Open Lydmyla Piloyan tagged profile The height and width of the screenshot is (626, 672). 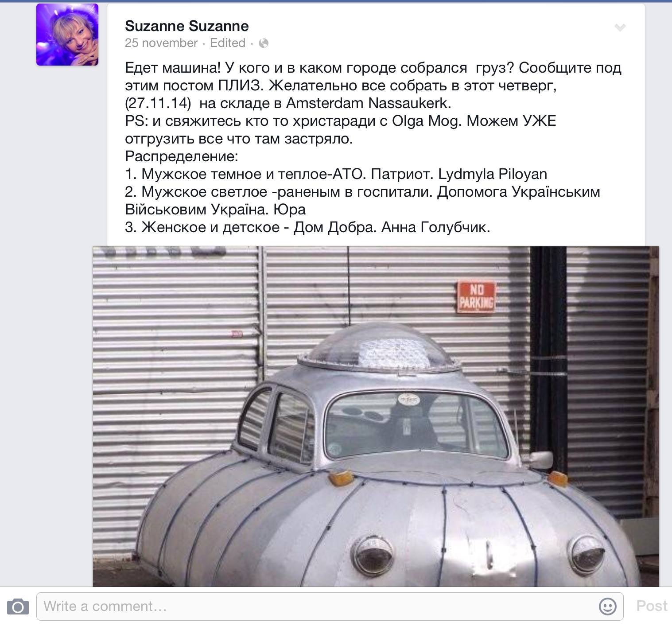493,174
